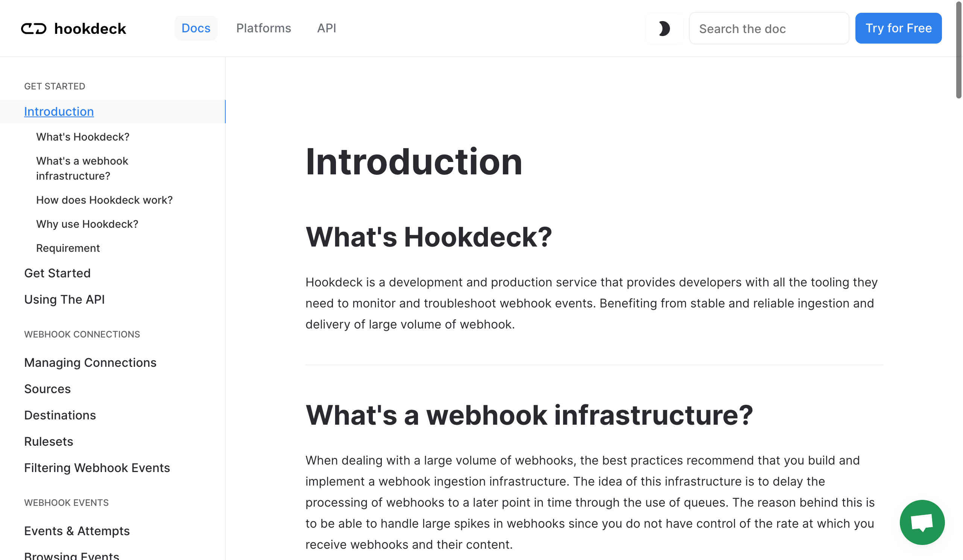Click the page vertical scrollbar thumb
The height and width of the screenshot is (560, 963).
click(x=959, y=50)
